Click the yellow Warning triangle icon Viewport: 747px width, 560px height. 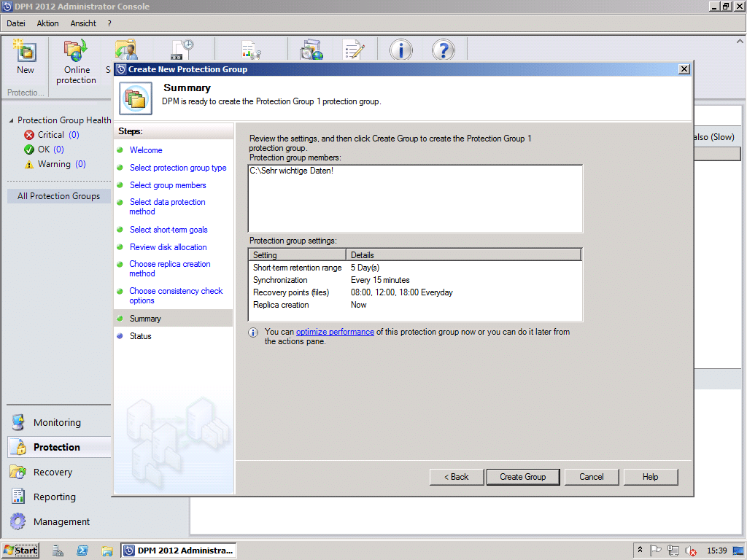coord(29,164)
